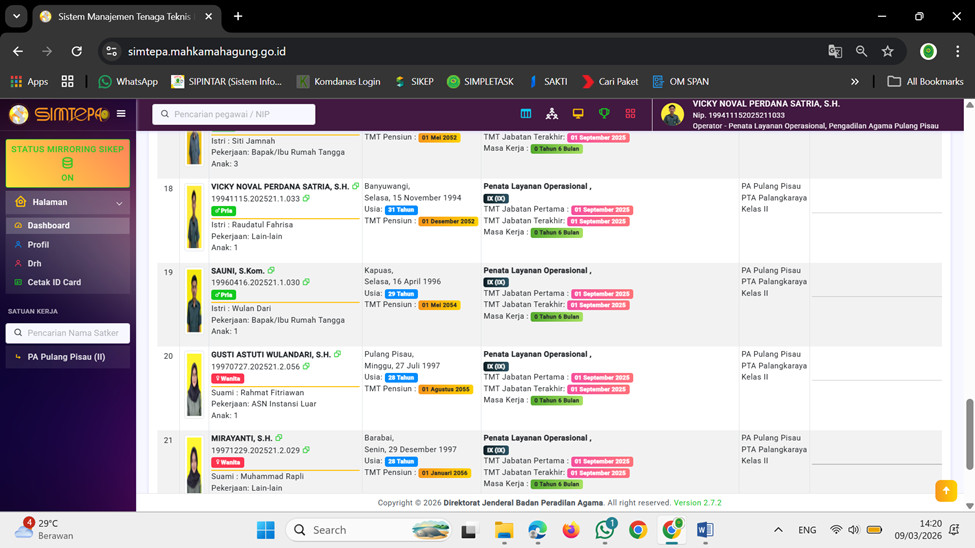The width and height of the screenshot is (975, 548).
Task: Open the SIPINTAR bookmark
Action: (x=226, y=82)
